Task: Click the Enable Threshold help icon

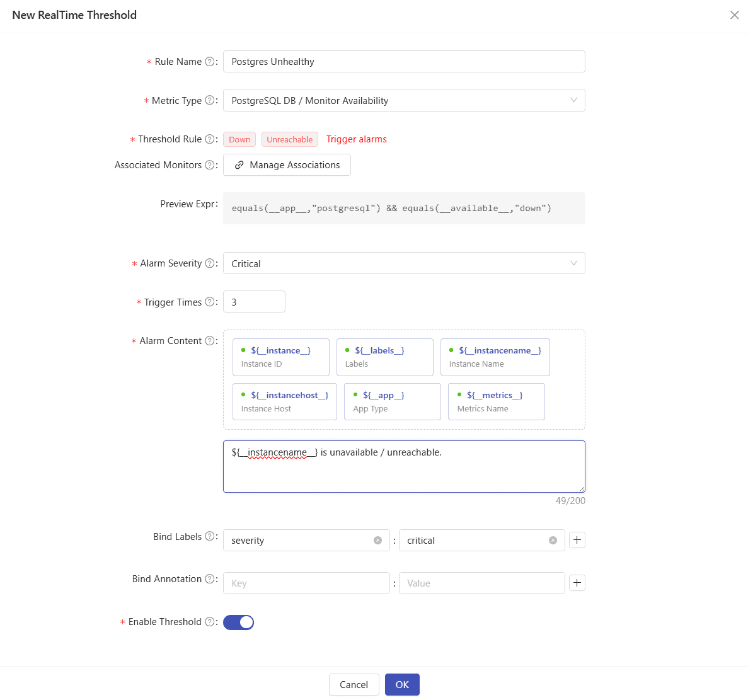Action: 209,622
